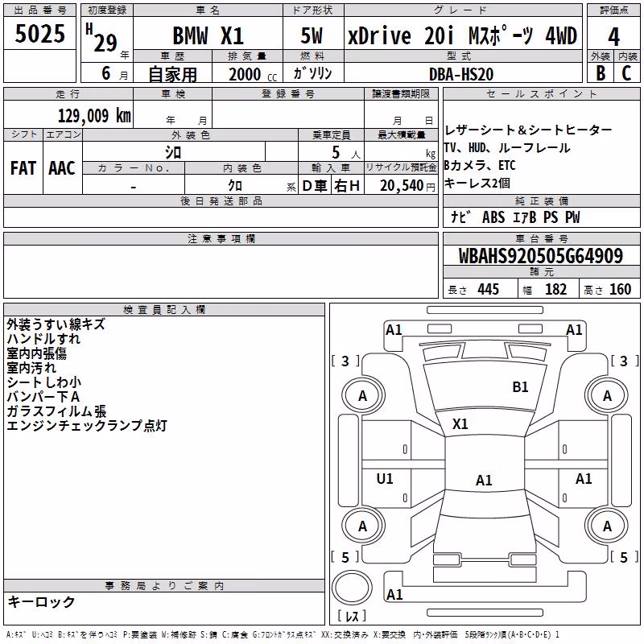Viewport: 644px width, 644px height.
Task: Select the interior grade C
Action: click(626, 73)
